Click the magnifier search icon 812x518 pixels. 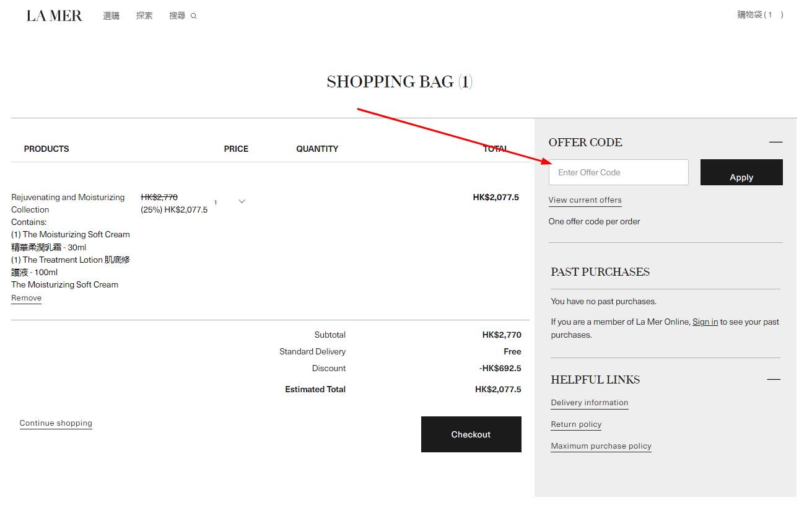click(x=193, y=16)
